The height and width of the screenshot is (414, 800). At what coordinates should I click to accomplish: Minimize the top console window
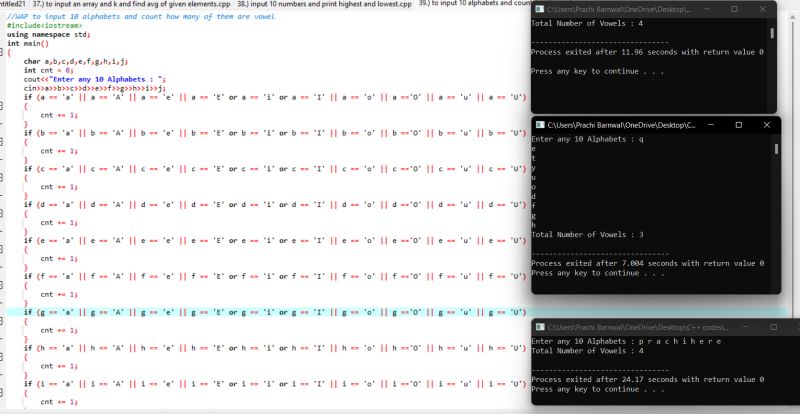click(x=706, y=9)
